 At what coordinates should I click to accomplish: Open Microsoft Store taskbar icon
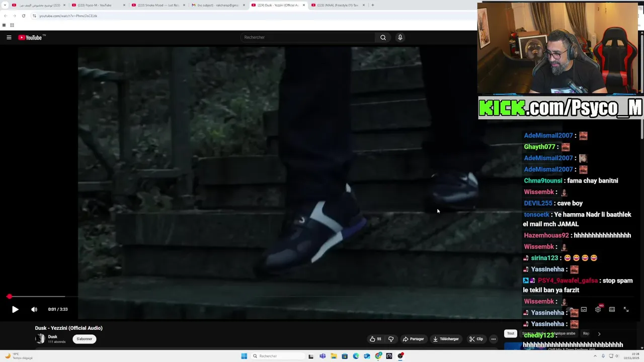coord(345,356)
